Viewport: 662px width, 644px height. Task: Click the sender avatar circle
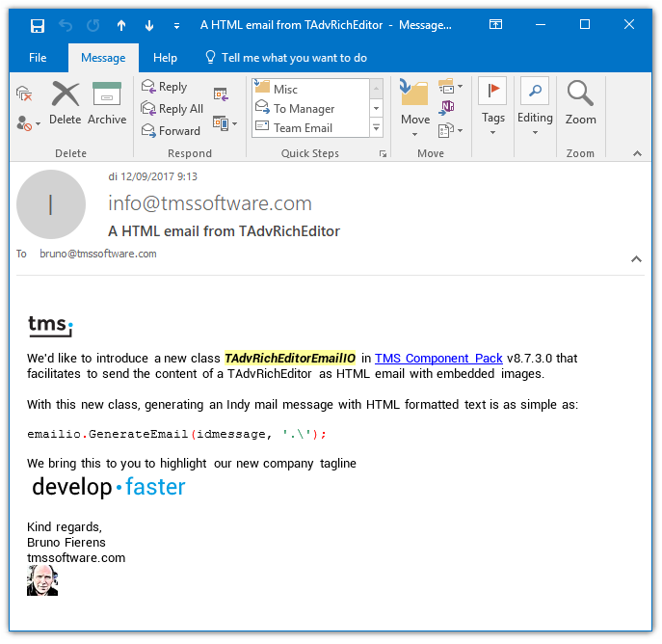[x=51, y=204]
